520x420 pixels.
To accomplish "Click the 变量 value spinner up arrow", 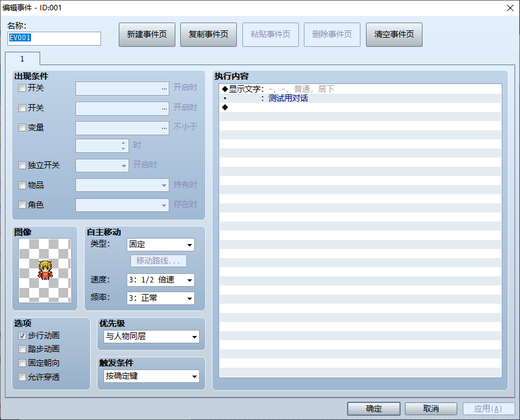I will click(124, 143).
